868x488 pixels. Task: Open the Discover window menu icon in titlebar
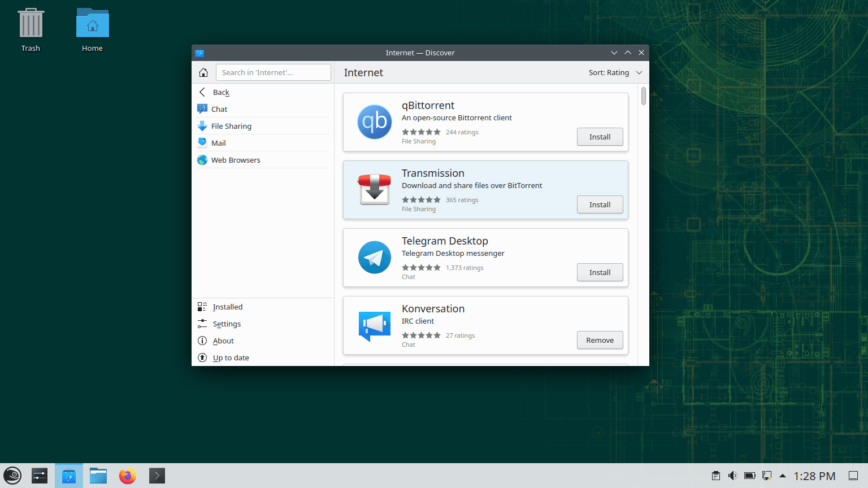tap(199, 53)
